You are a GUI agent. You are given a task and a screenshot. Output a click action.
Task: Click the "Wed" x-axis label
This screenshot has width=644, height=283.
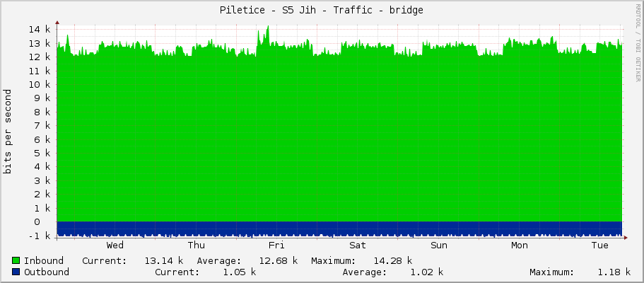[115, 246]
